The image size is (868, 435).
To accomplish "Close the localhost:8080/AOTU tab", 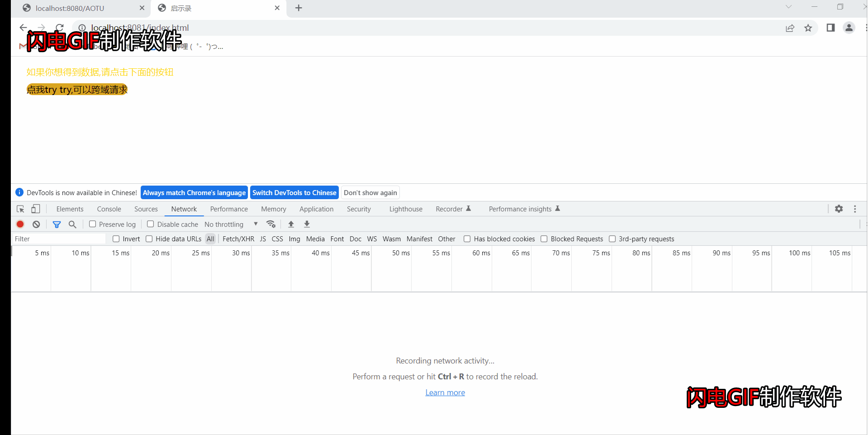I will [x=142, y=8].
